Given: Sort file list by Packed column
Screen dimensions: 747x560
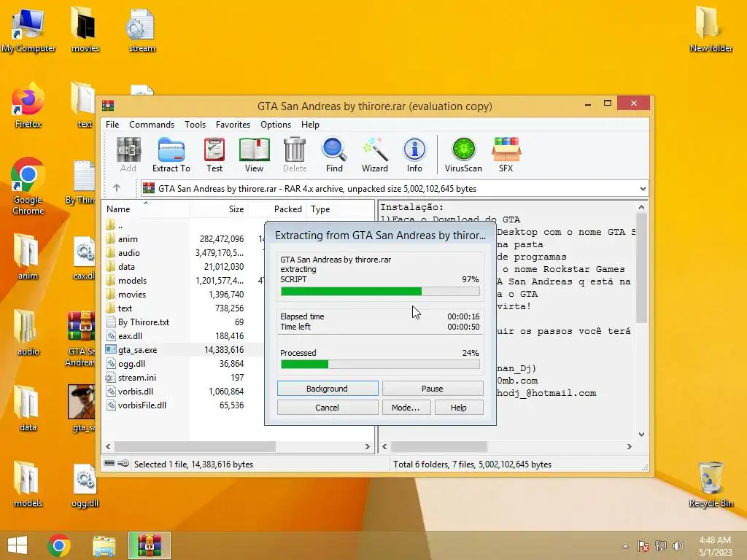Looking at the screenshot, I should coord(276,209).
